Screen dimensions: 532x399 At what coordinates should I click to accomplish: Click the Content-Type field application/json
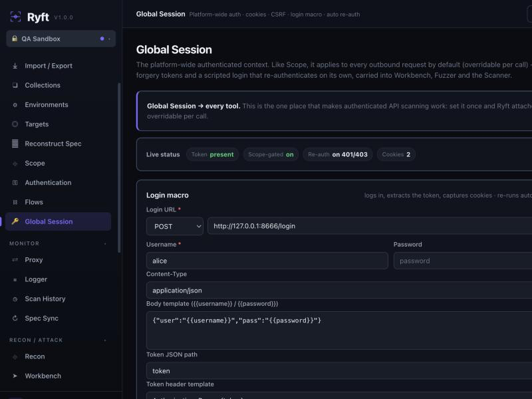[x=339, y=290]
